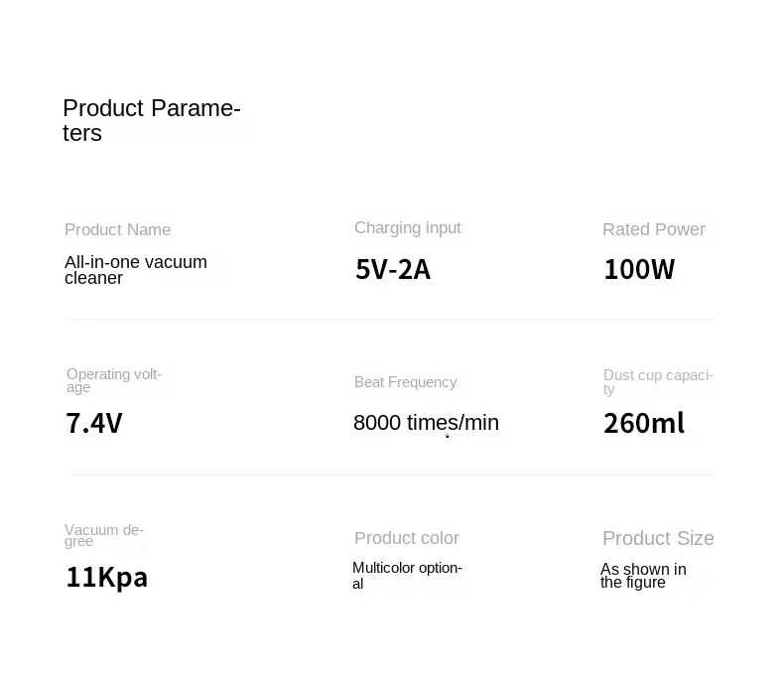Select the Charging input label
Image resolution: width=784 pixels, height=678 pixels.
click(x=408, y=228)
